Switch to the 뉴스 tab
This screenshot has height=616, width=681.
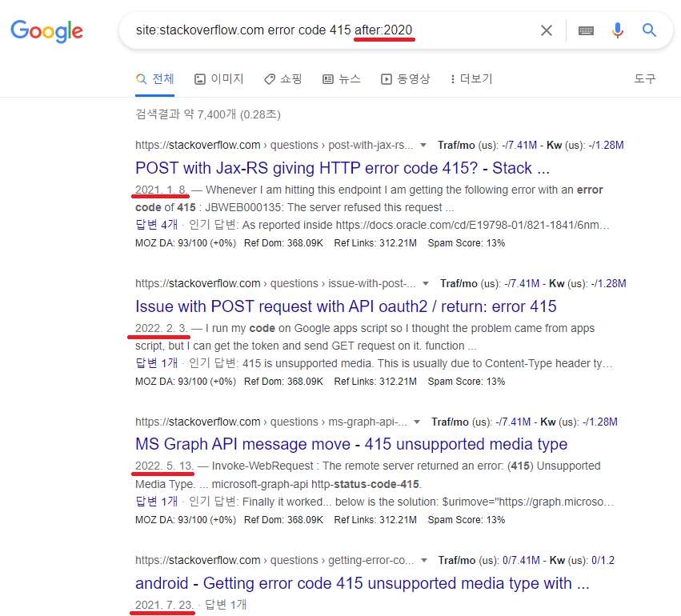(342, 79)
